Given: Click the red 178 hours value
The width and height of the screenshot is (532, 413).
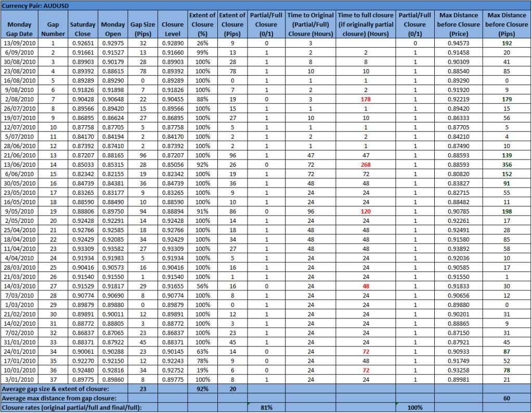Looking at the screenshot, I should (366, 99).
